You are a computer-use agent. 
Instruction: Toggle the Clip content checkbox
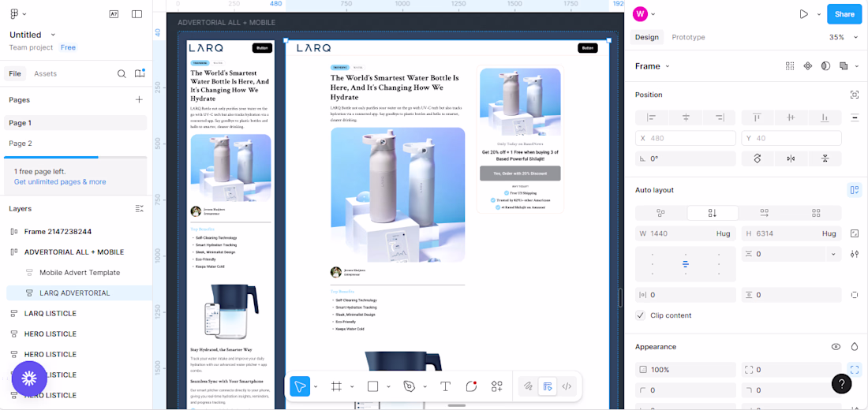point(641,315)
